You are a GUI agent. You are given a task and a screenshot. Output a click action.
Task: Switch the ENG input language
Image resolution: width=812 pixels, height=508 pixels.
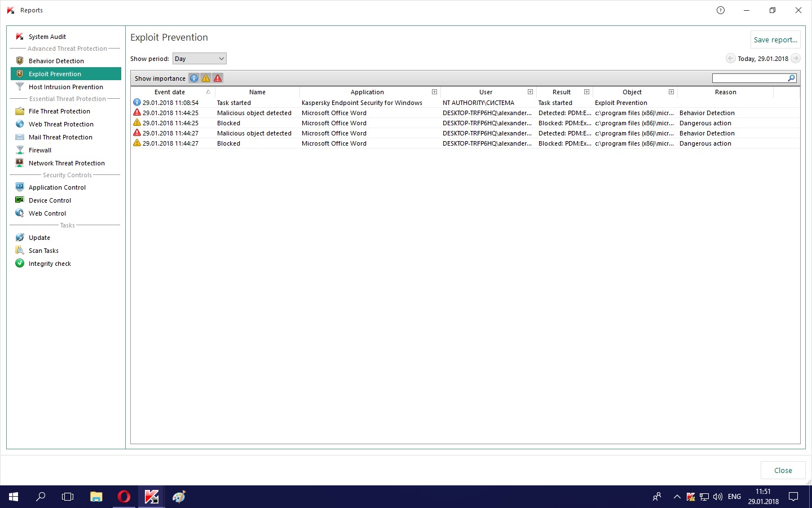click(x=734, y=497)
